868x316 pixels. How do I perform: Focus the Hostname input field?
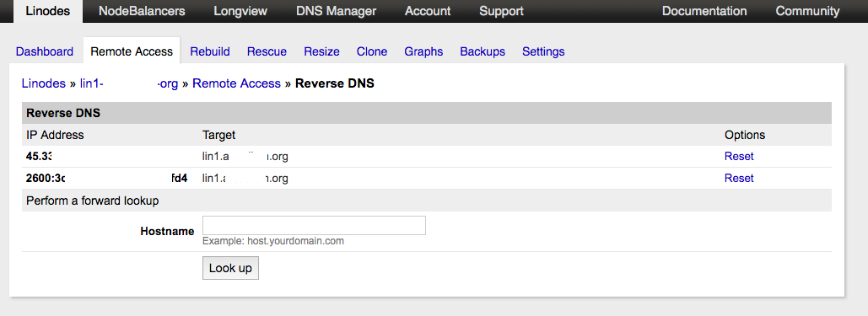point(314,225)
